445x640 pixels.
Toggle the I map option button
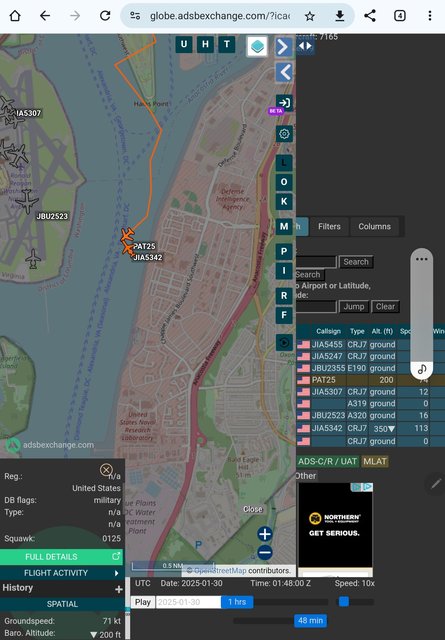coord(284,271)
